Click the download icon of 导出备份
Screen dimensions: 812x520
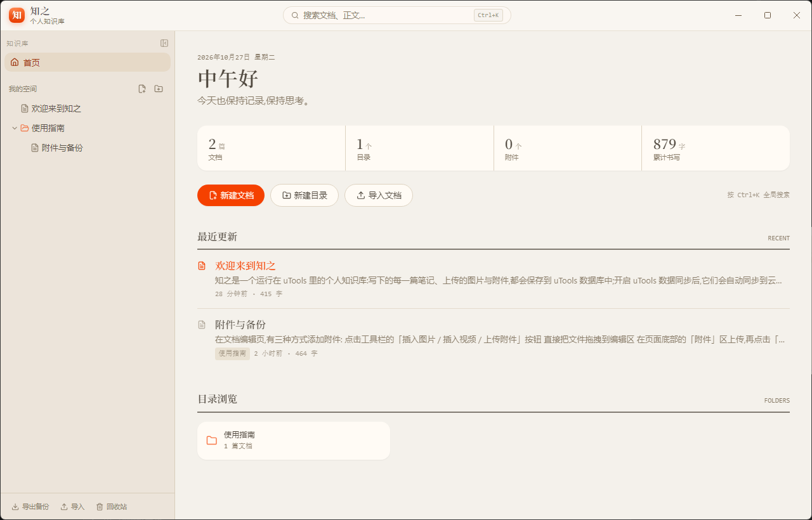tap(15, 507)
